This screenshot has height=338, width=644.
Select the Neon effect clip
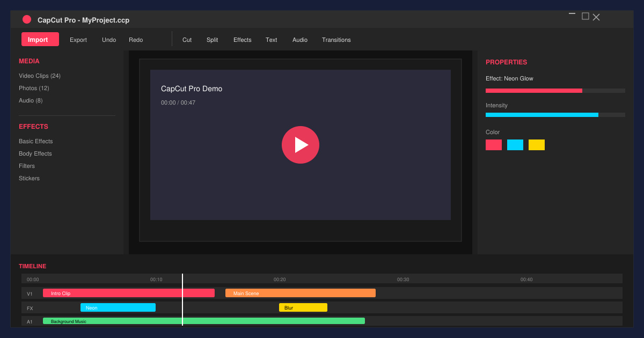[x=118, y=307]
